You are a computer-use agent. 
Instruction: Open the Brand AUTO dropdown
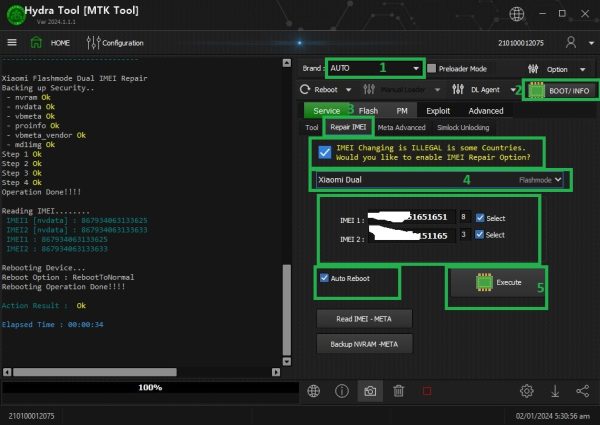tap(375, 68)
